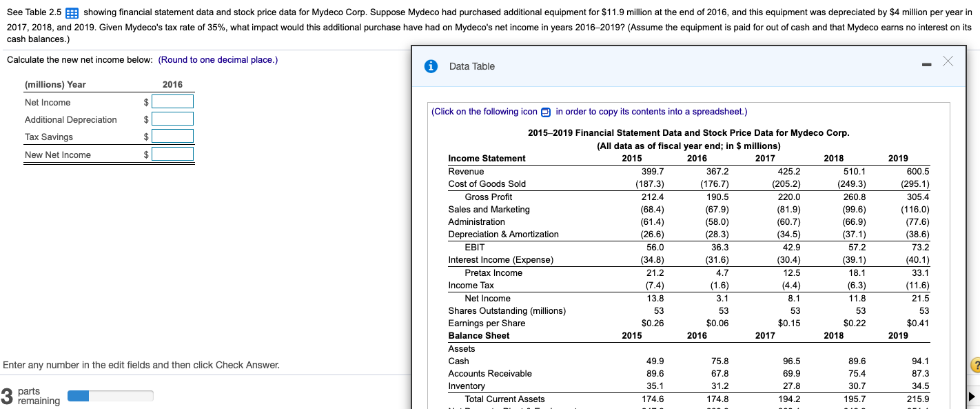Click the parts remaining progress bar

click(110, 395)
